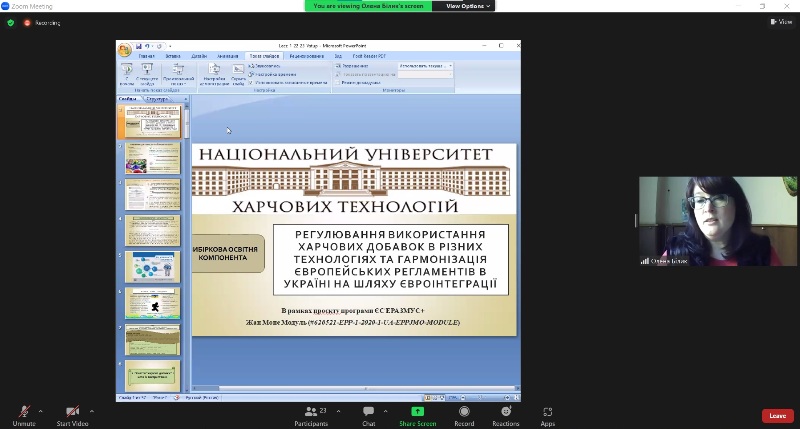The width and height of the screenshot is (800, 429).
Task: Select slide 7 thumbnail
Action: pos(153,340)
